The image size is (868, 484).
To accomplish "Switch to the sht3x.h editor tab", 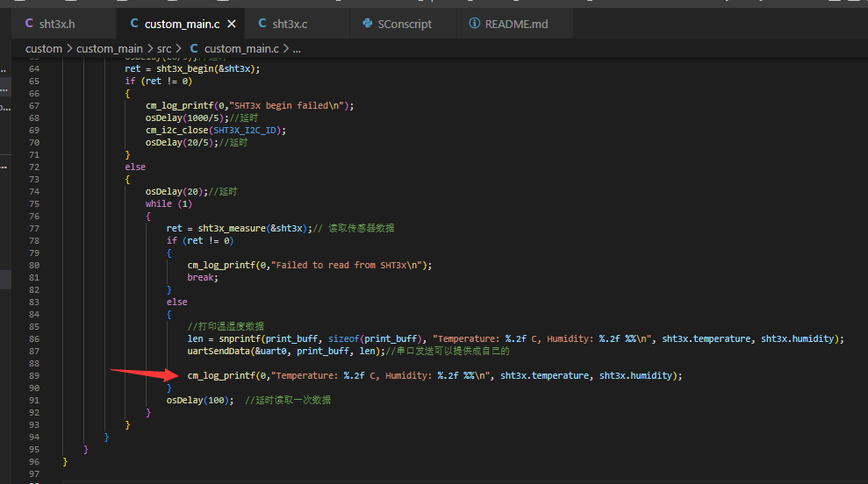I will click(57, 24).
